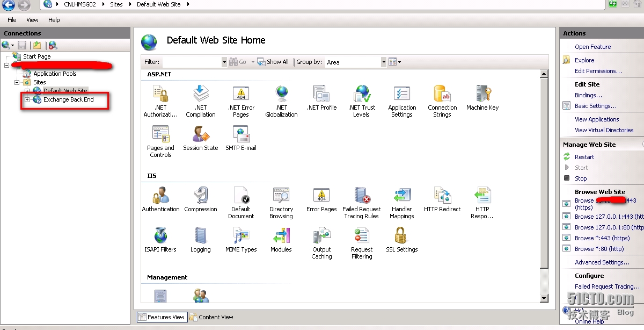Open MIME Types feature
The height and width of the screenshot is (330, 644).
tap(241, 240)
